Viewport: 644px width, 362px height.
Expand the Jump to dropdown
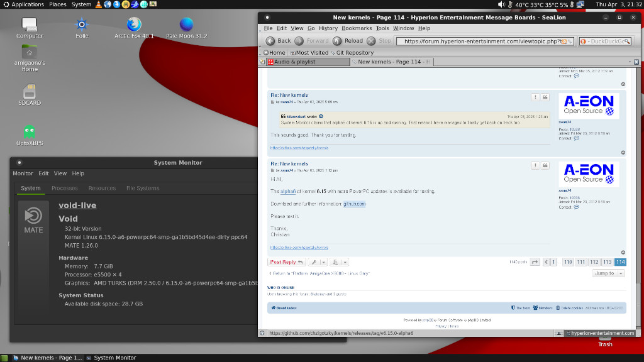[609, 273]
